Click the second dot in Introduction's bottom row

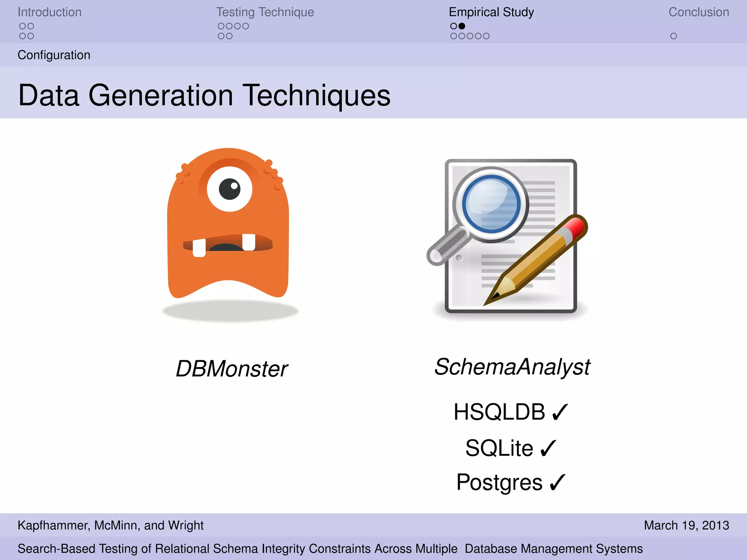point(31,36)
